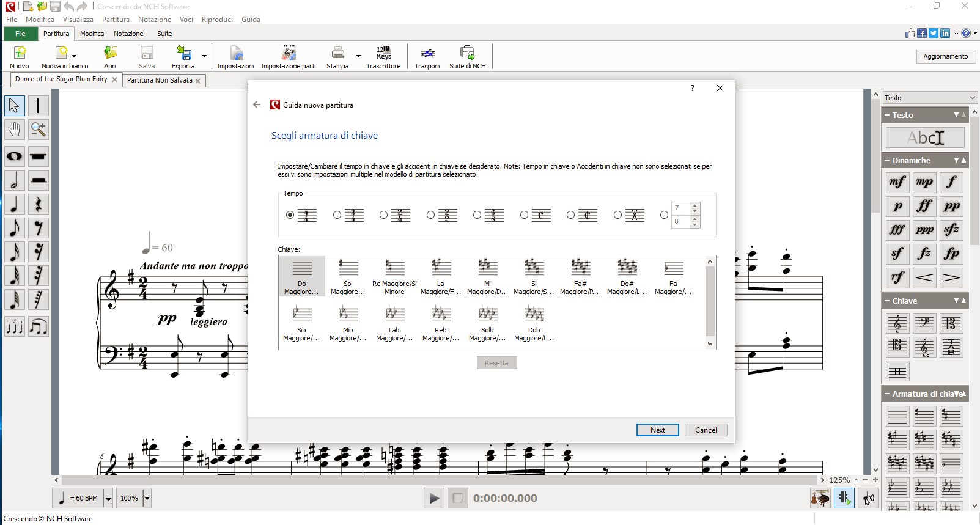
Task: Select 4/4 time signature radio button
Action: click(x=290, y=215)
